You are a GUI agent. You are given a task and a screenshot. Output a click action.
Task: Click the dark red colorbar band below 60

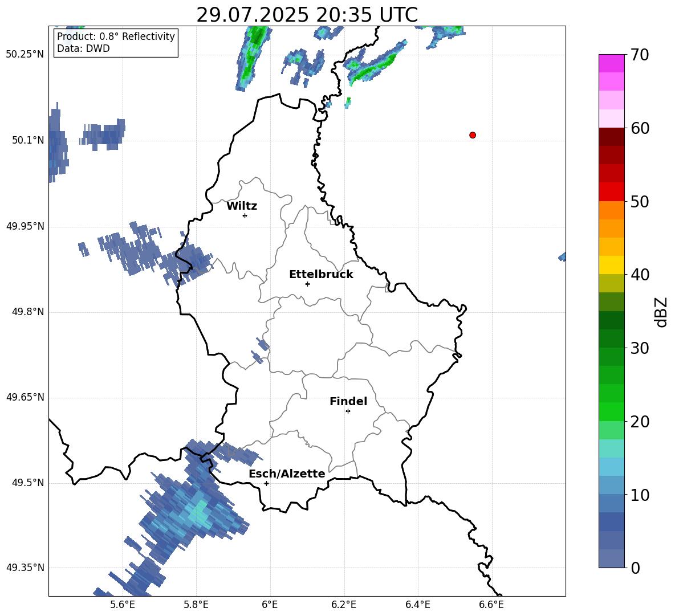click(x=611, y=137)
